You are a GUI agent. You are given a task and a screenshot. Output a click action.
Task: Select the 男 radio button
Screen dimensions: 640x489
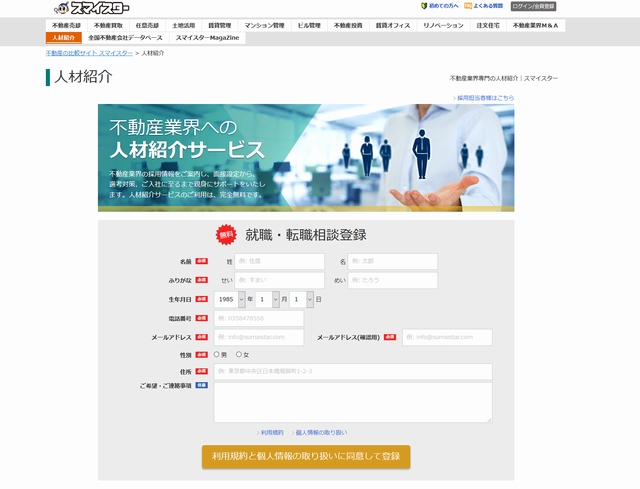click(217, 354)
